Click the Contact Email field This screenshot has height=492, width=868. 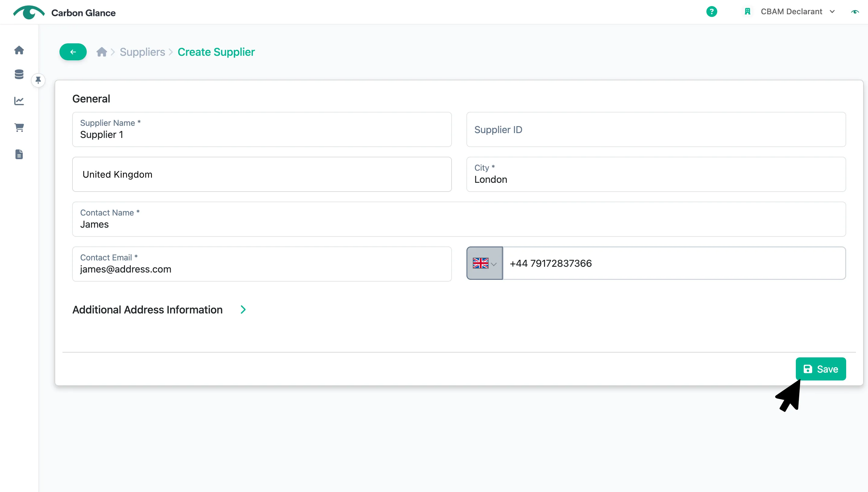tap(262, 263)
